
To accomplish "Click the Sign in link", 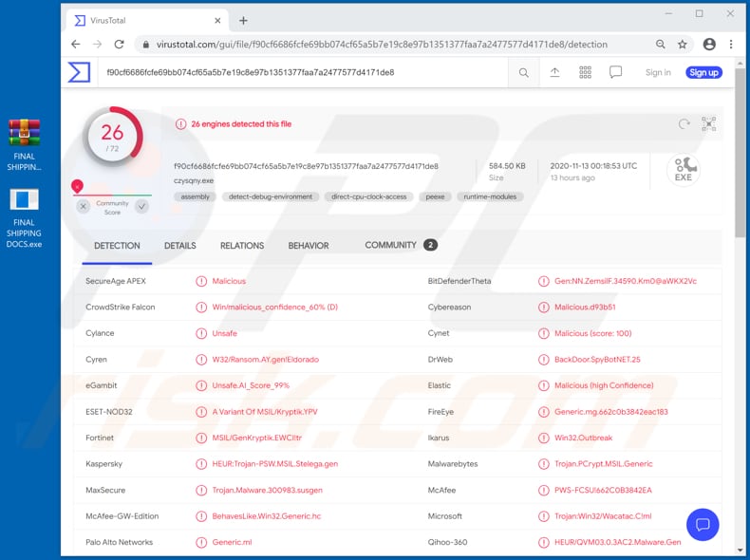I will tap(658, 73).
